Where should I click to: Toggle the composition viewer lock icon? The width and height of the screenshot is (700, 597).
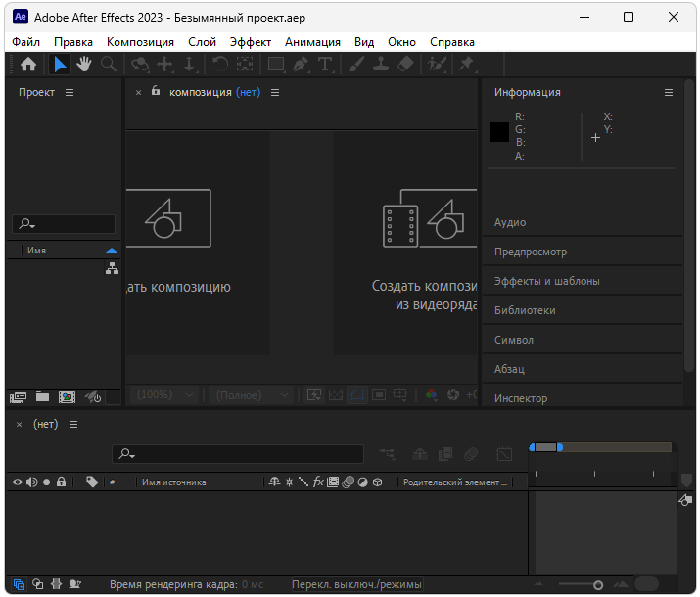click(x=156, y=91)
